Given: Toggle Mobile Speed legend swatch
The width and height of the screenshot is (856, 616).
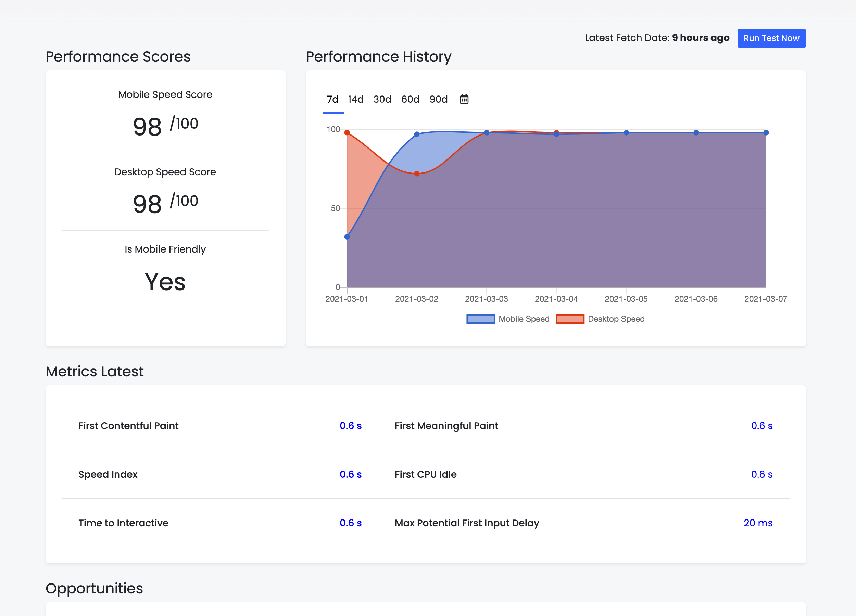Looking at the screenshot, I should pos(480,319).
